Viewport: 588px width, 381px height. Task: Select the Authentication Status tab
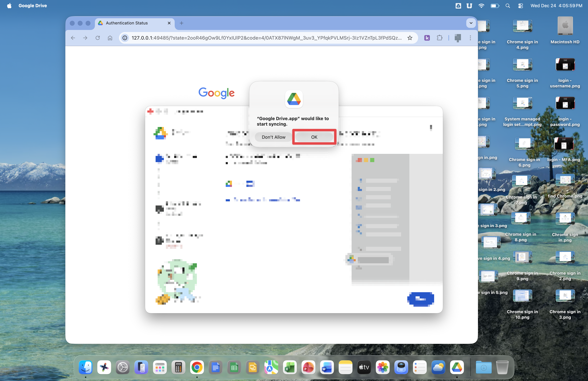point(127,23)
